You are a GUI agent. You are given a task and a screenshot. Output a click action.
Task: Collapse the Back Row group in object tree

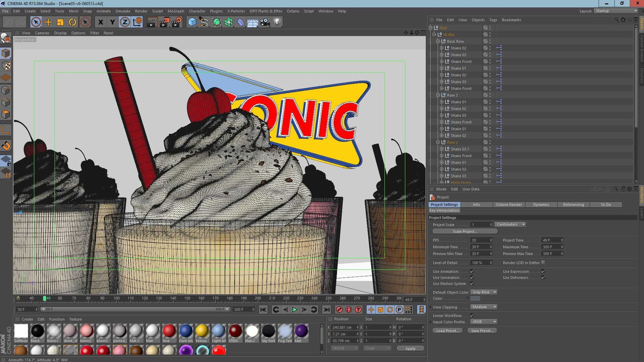click(438, 41)
